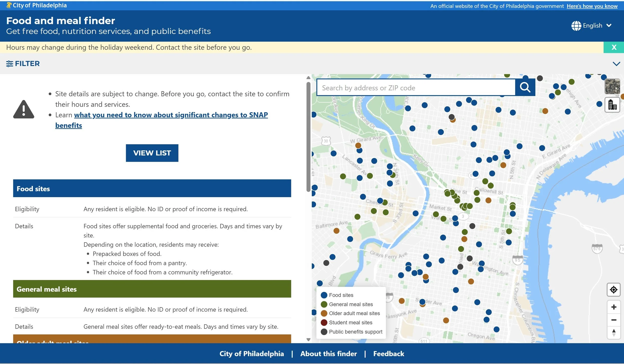The width and height of the screenshot is (624, 364).
Task: Click the map search magnifier button
Action: 525,87
